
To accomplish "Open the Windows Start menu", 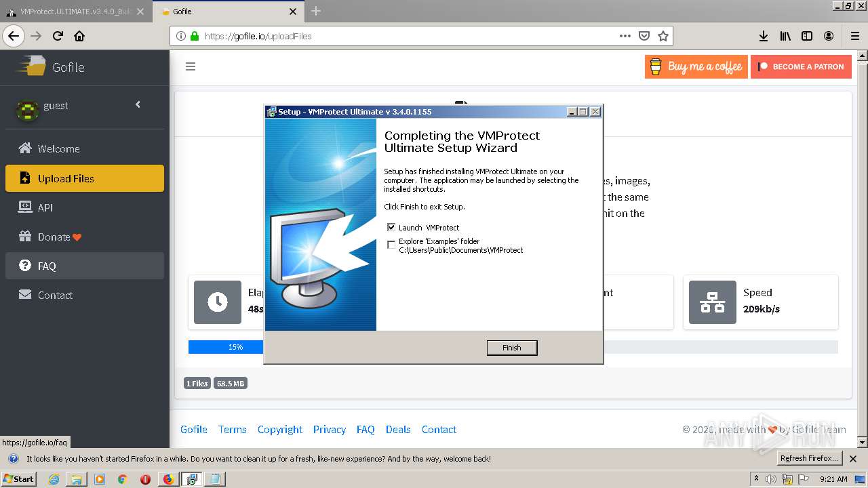I will pos(18,479).
